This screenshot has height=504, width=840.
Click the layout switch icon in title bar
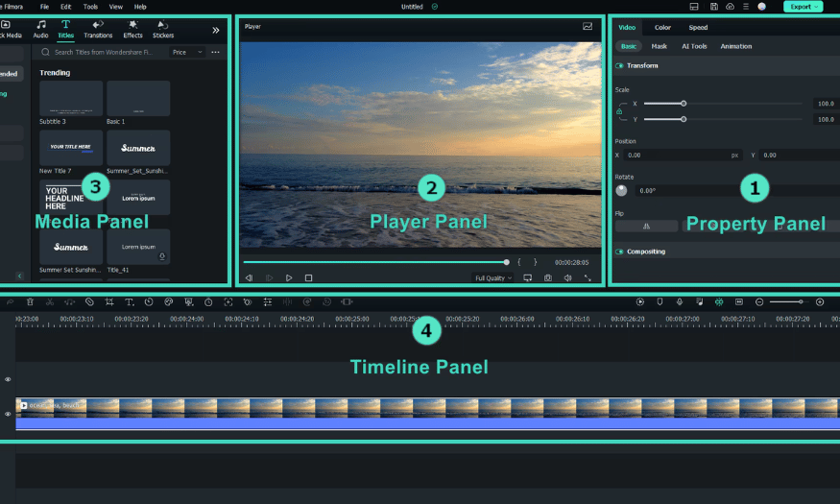pos(694,7)
